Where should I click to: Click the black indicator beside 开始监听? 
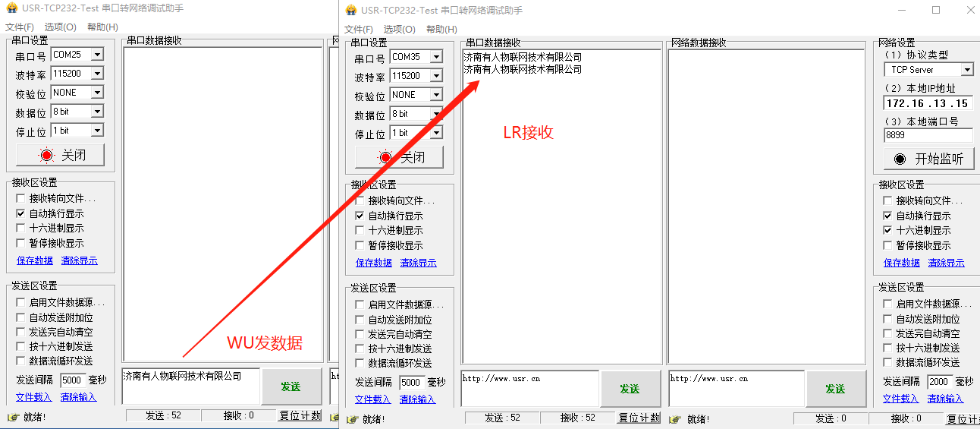pyautogui.click(x=900, y=159)
